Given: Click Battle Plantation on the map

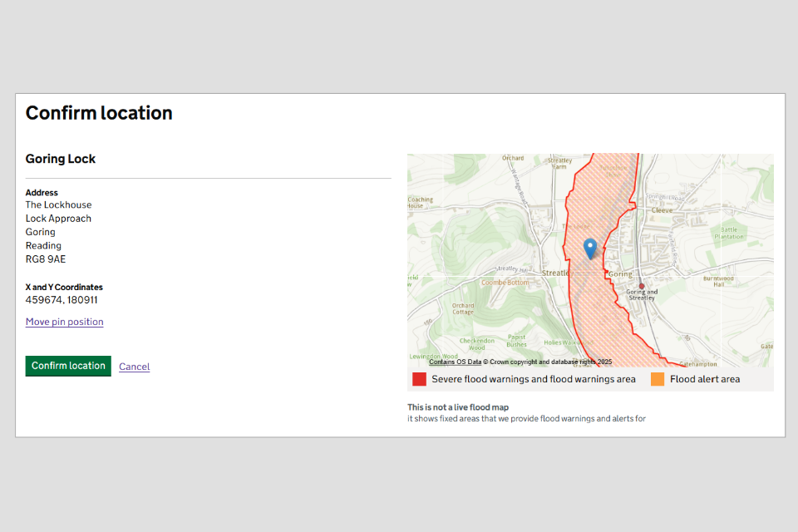Looking at the screenshot, I should click(x=728, y=232).
